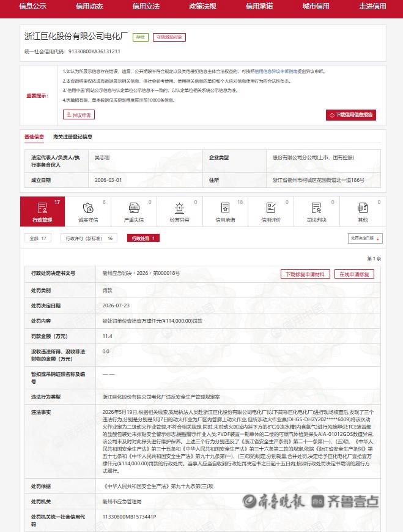Click the authority code 11330800MB1573441P
Screen dimensions: 403x532
[129, 517]
